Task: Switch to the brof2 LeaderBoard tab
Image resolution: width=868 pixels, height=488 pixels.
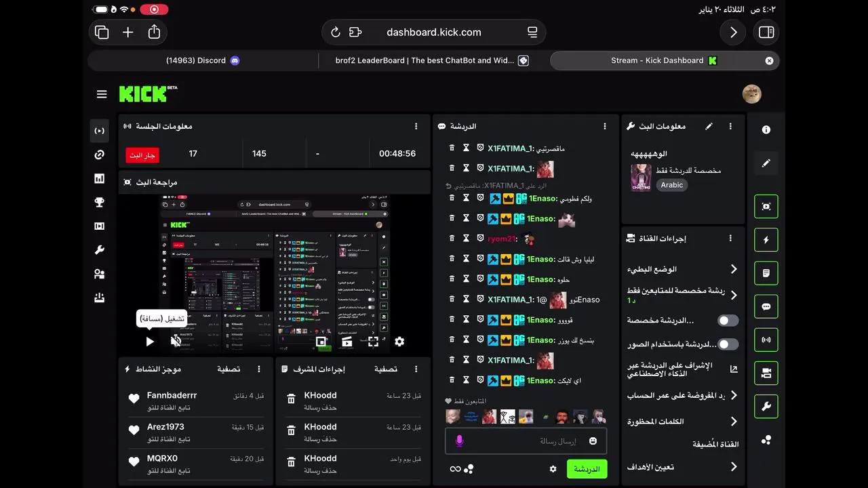Action: (433, 60)
